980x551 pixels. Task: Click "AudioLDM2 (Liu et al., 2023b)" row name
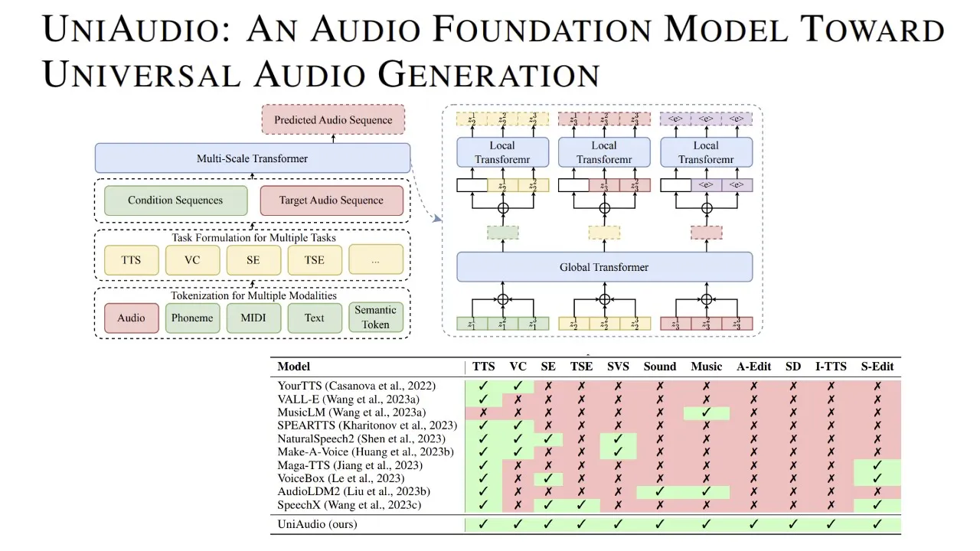point(353,492)
